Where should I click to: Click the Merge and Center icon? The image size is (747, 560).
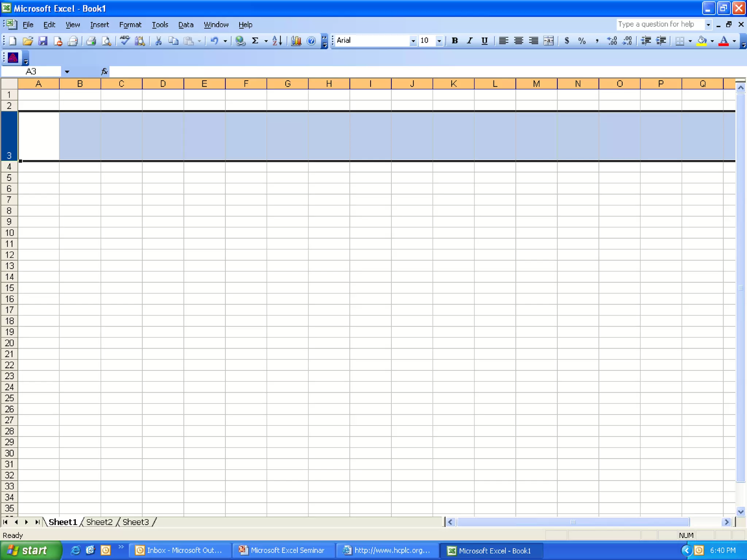549,41
